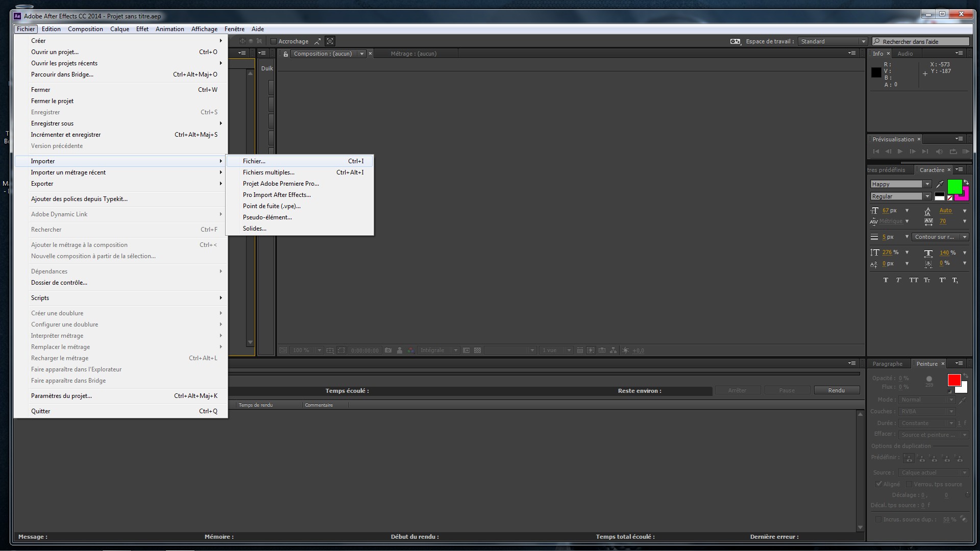Open the Auto leading dropdown arrow

click(965, 211)
